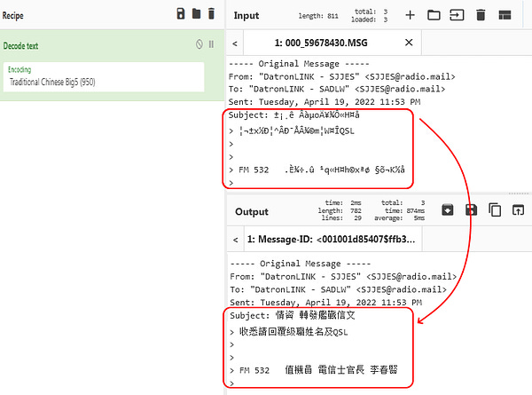Viewport: 532px width, 395px height.
Task: Click input length 811 status
Action: click(318, 16)
